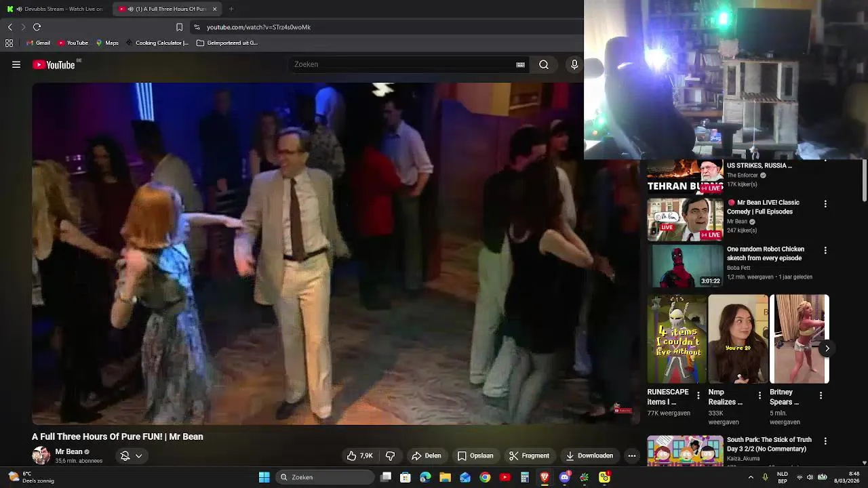Open Discord from taskbar
This screenshot has height=488, width=868.
click(x=564, y=477)
